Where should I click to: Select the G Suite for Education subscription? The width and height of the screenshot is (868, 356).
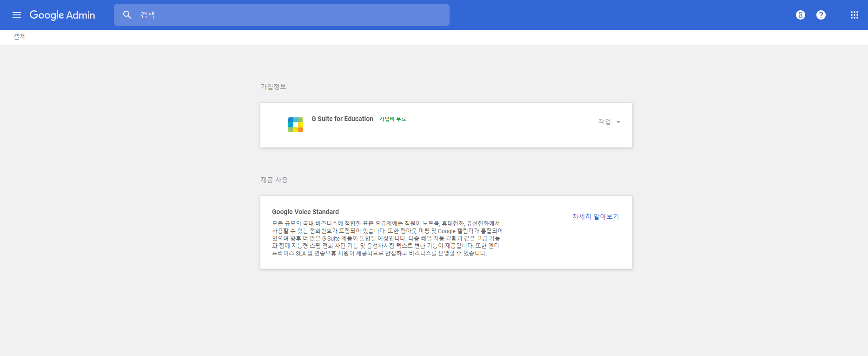click(342, 119)
